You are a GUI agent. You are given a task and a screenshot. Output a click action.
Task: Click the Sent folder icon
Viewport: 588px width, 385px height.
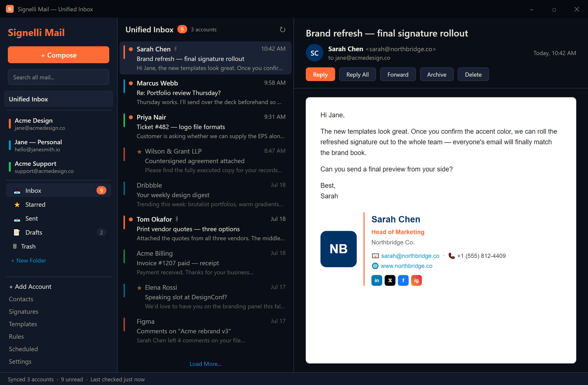[x=17, y=219]
